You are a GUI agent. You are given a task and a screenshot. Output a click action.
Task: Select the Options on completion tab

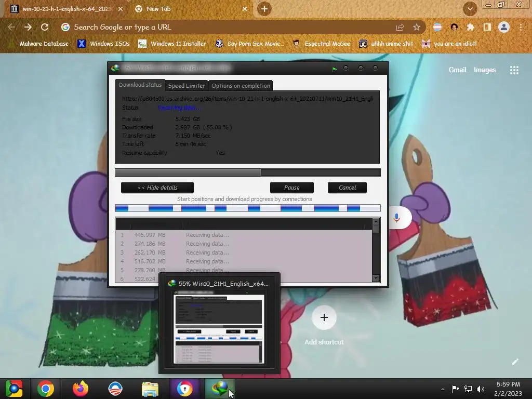point(241,86)
